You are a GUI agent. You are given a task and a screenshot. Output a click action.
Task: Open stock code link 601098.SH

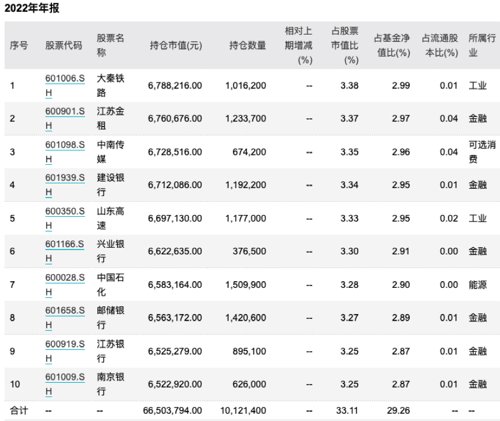[x=65, y=152]
